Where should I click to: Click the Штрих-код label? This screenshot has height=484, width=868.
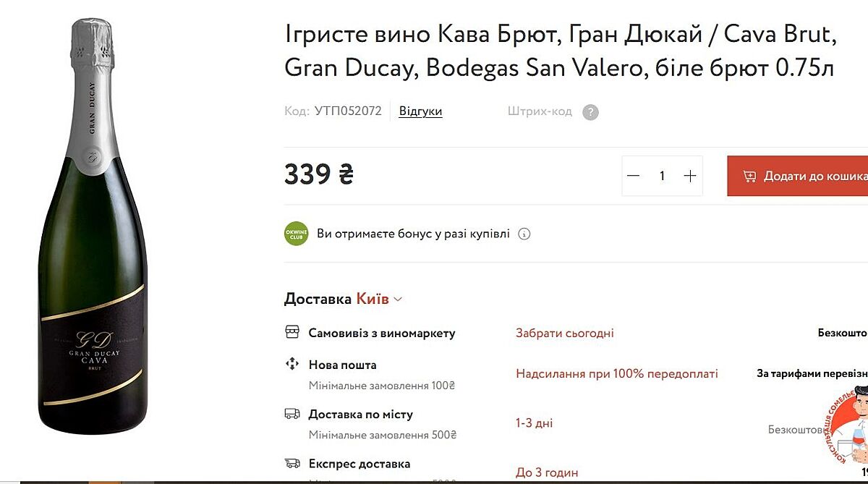point(540,111)
